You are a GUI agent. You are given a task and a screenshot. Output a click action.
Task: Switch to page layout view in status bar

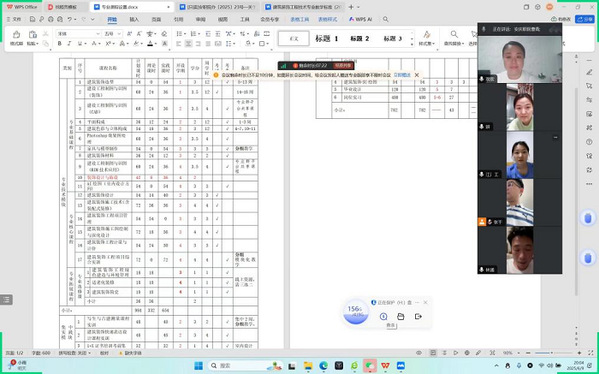click(x=433, y=353)
